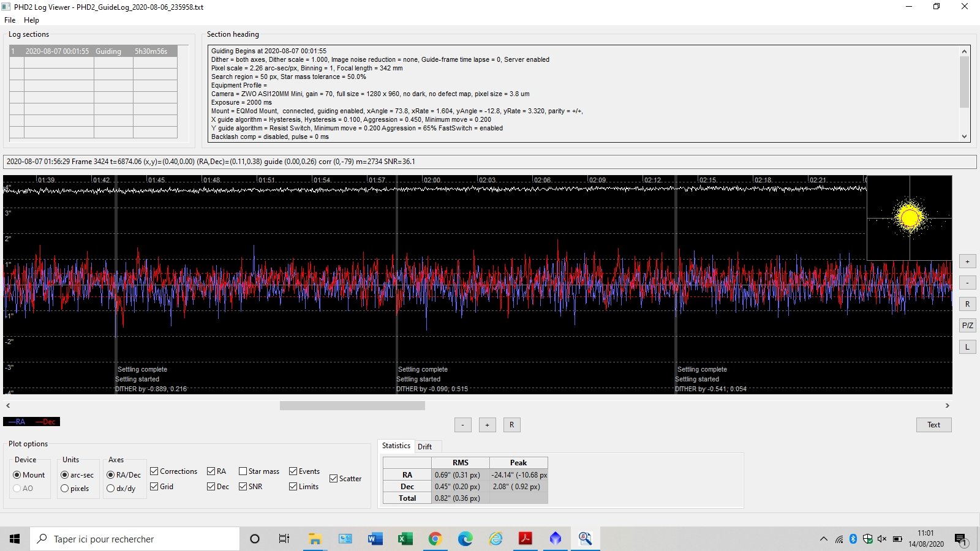Click the Text button
Screen dimensions: 980x551
[x=933, y=425]
